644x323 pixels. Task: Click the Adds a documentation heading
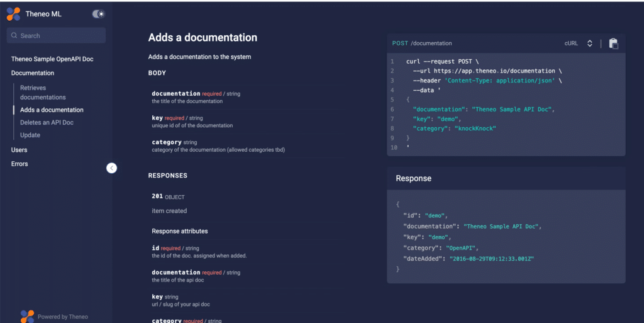(203, 37)
